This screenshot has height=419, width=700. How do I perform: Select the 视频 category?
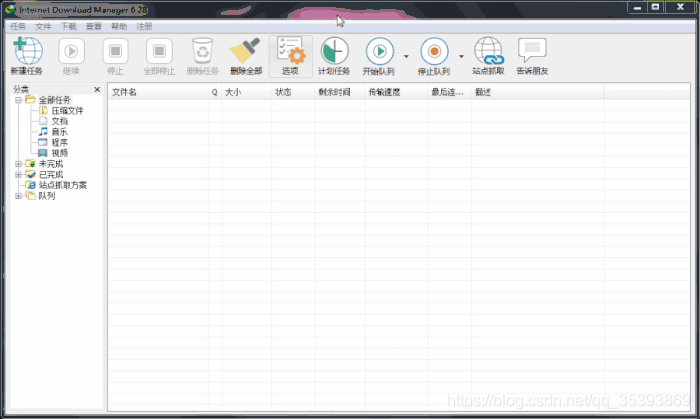tap(60, 153)
